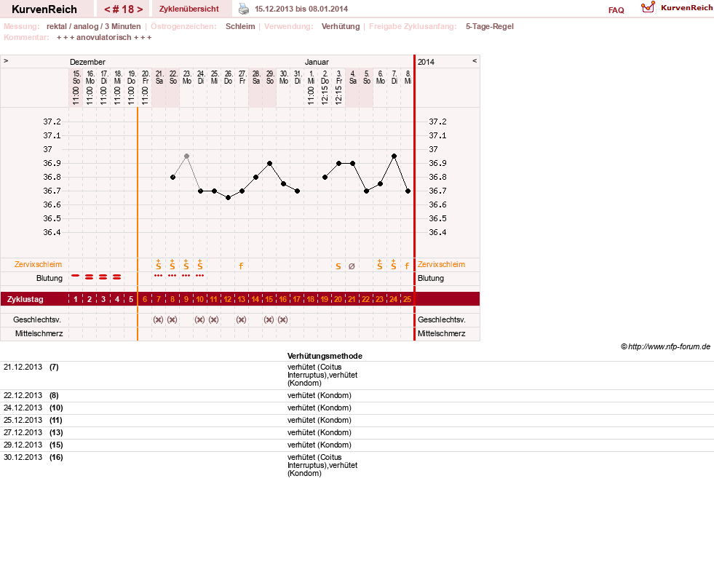The image size is (714, 588).
Task: Click temperature point on 29 December
Action: [x=269, y=163]
